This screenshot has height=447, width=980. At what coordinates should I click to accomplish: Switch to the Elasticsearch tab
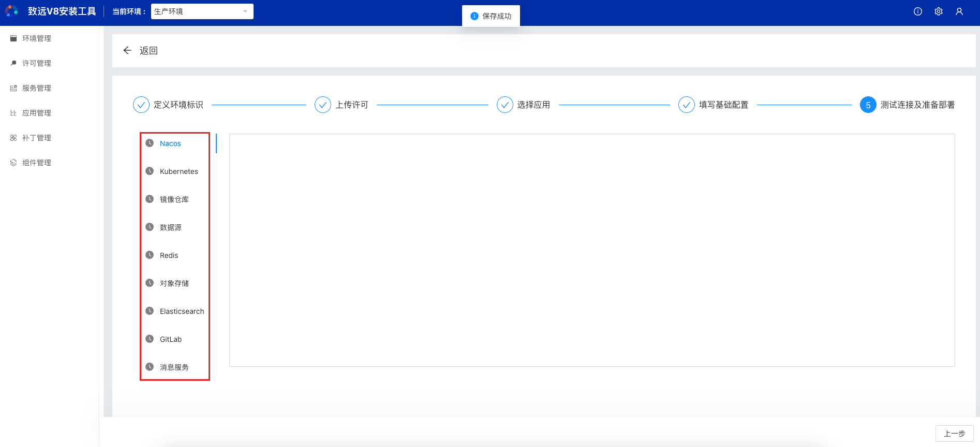182,311
